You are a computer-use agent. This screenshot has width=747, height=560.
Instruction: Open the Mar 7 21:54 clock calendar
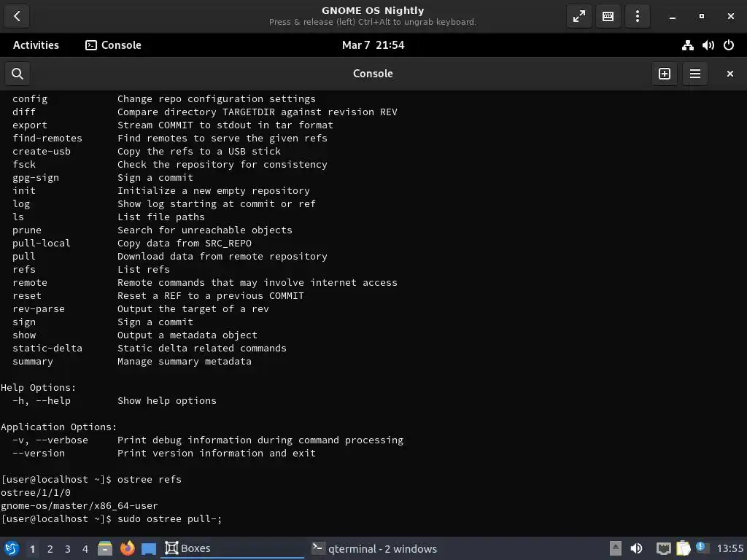coord(373,44)
